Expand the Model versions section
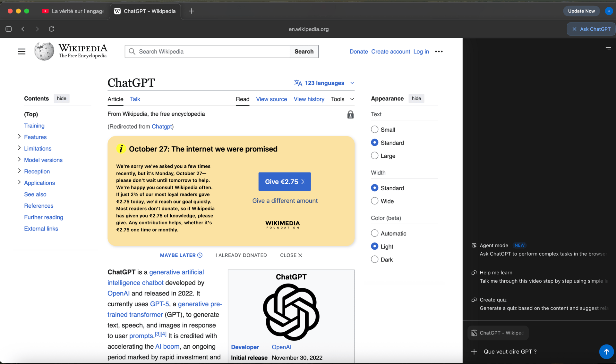This screenshot has width=616, height=364. click(x=19, y=160)
